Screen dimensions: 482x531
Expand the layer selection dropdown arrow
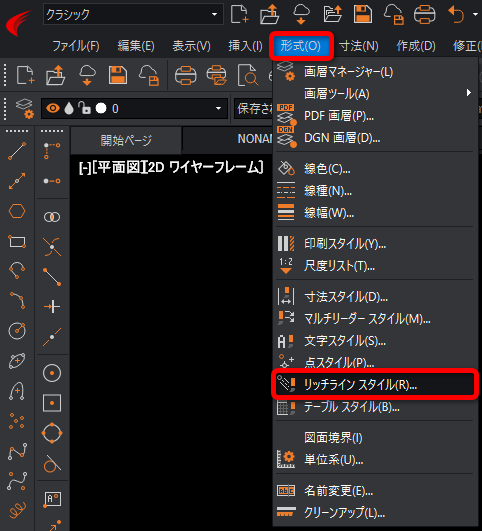(x=218, y=108)
